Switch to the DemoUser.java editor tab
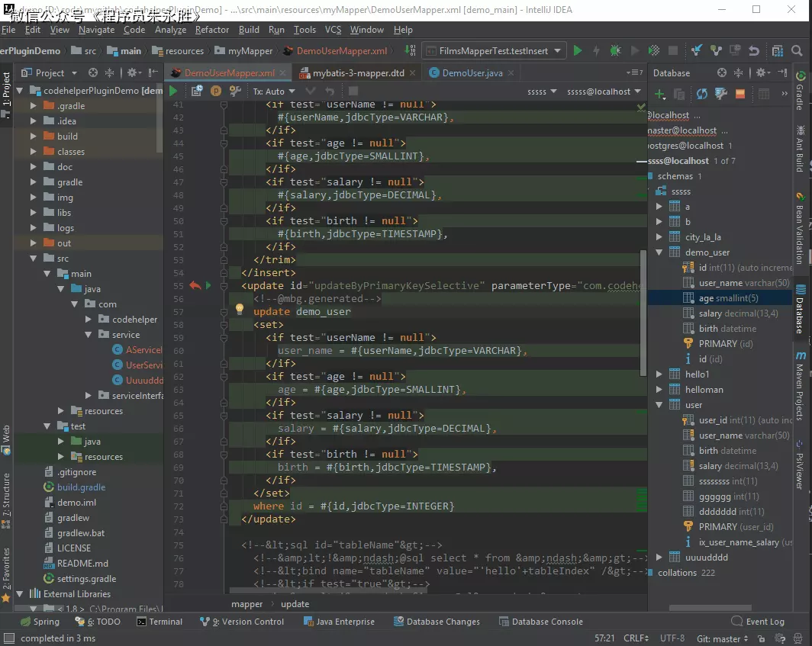 click(472, 73)
